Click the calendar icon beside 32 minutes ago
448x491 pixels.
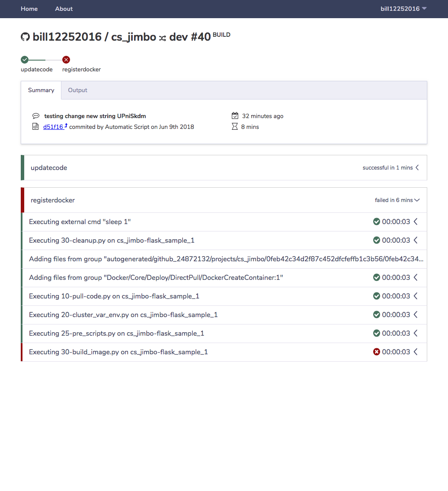235,116
